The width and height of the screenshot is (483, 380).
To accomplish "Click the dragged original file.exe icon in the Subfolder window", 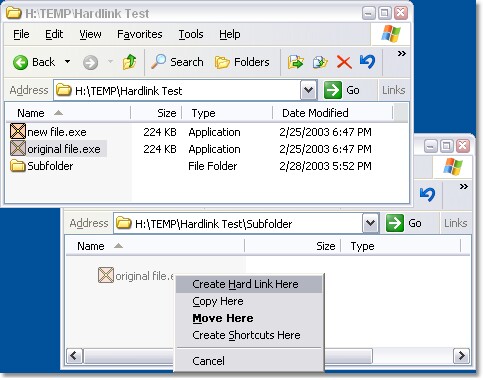I will point(106,275).
